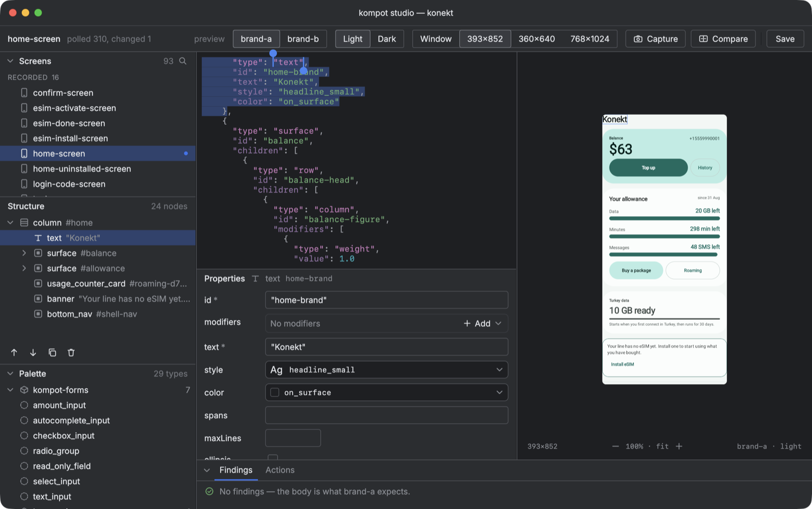Duplicate the selected node

coord(52,353)
